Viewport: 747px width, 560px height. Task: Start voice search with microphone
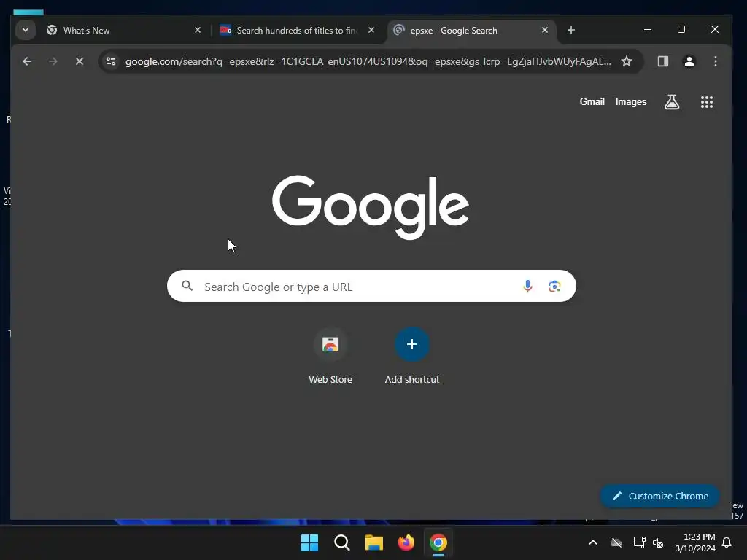[527, 286]
